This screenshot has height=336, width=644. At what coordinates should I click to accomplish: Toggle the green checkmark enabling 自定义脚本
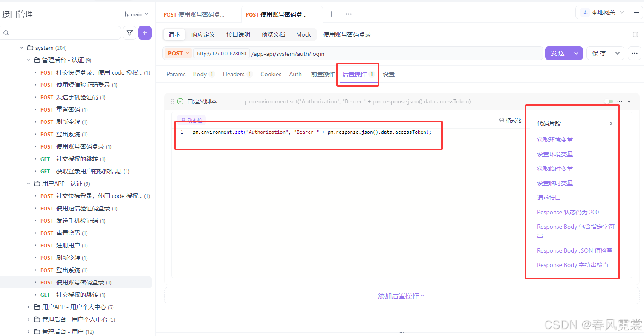(180, 101)
